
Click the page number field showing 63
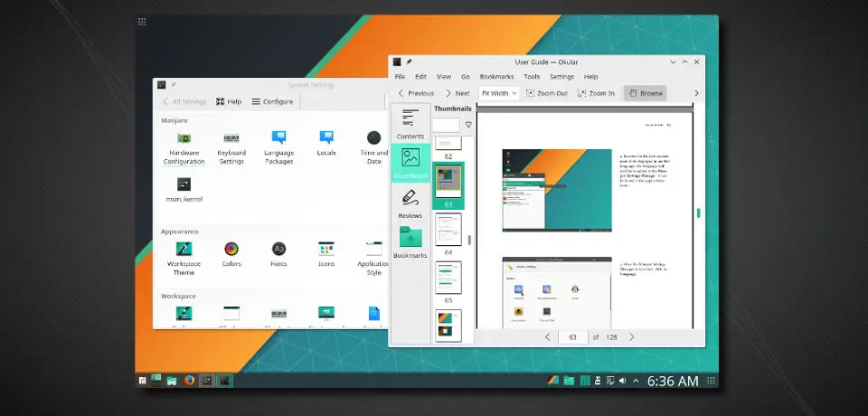pos(573,336)
